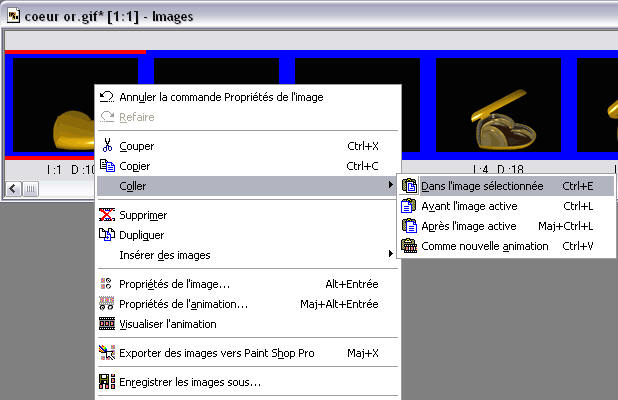Click the red X icon beside Supprimer
Viewport: 618px width, 400px height.
[x=107, y=215]
